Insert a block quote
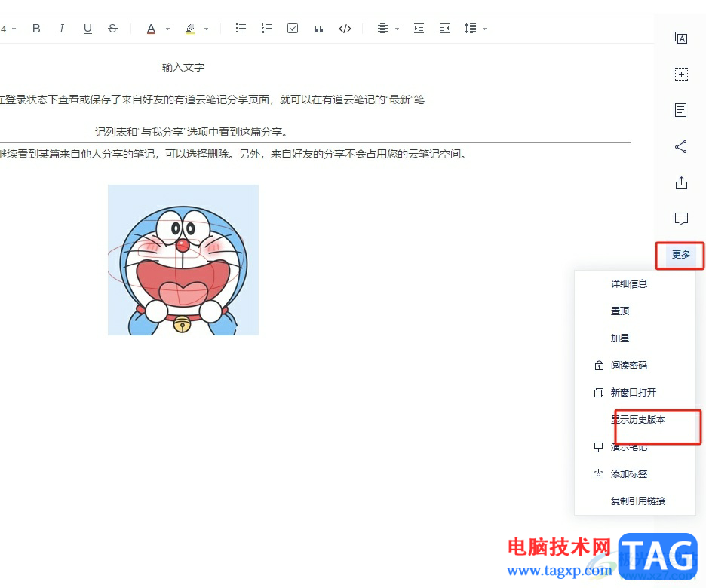 (x=319, y=29)
